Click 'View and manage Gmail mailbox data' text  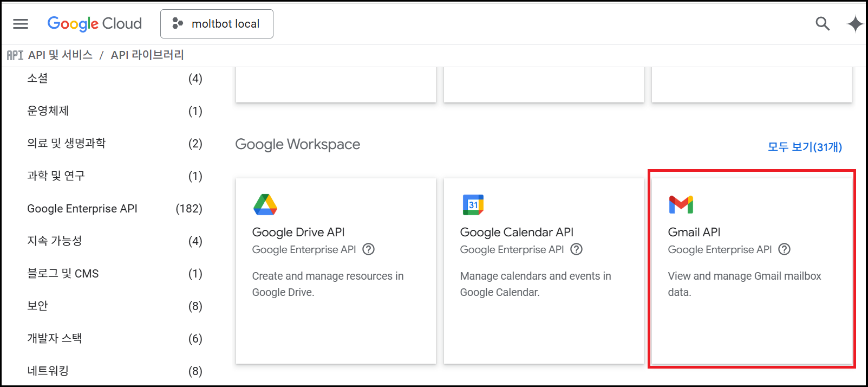745,284
